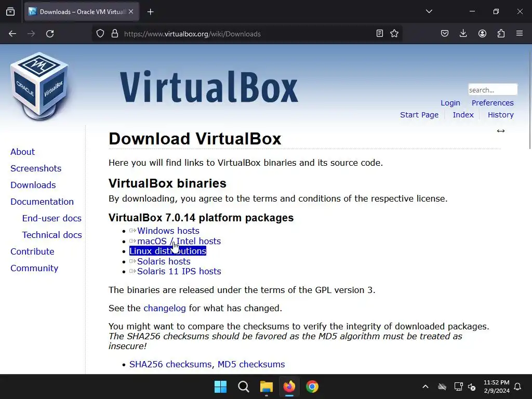Bookmark this page with the star icon
This screenshot has height=399, width=532.
click(x=394, y=33)
